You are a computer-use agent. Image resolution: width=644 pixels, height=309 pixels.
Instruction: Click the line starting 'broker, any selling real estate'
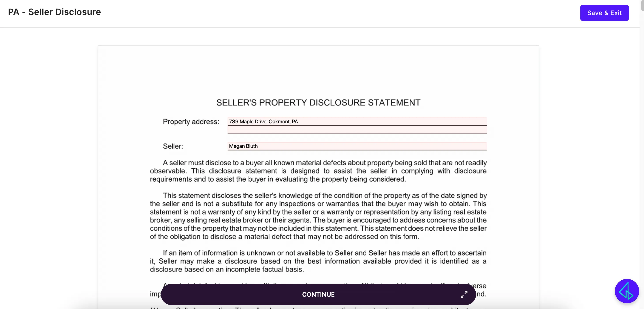pos(318,220)
